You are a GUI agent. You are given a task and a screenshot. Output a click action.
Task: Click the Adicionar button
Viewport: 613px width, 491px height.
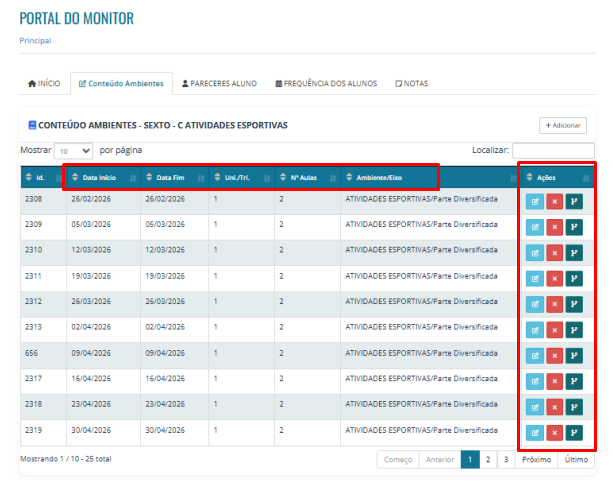coord(563,125)
